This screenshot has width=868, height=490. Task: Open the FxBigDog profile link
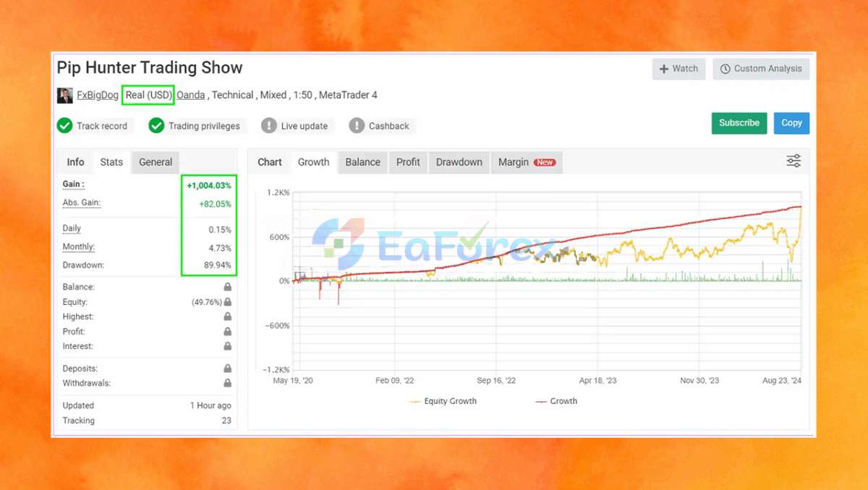point(98,95)
